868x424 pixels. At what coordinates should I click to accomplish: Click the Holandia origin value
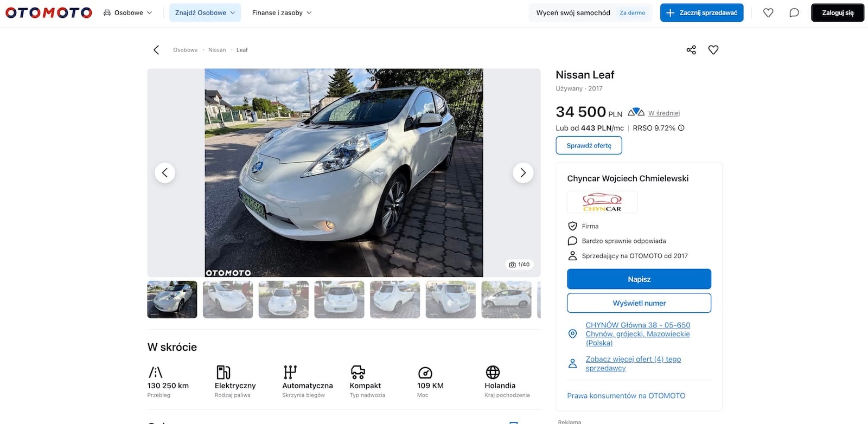500,386
